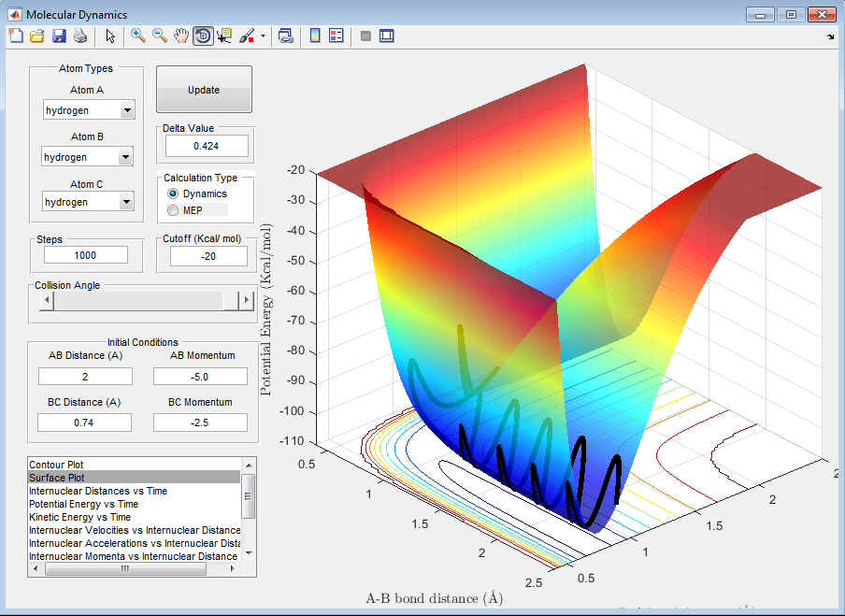Open the Atom B element dropdown
Screen dimensions: 845x616
click(x=127, y=158)
